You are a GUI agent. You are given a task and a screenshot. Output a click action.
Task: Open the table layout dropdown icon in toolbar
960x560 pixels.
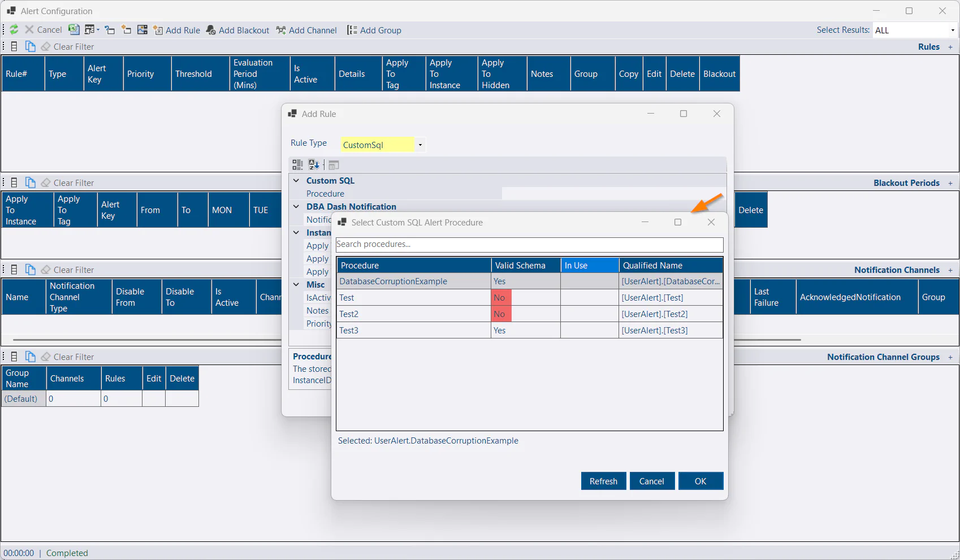[x=92, y=30]
